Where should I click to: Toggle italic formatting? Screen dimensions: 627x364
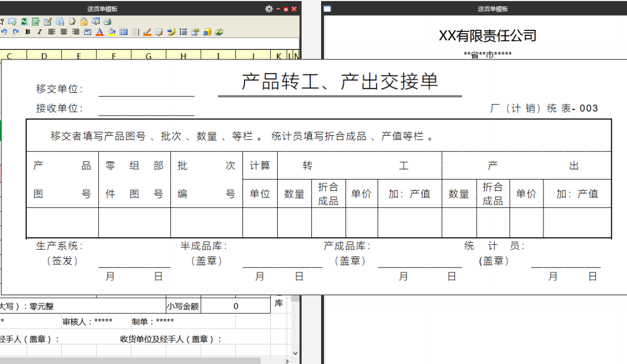click(39, 31)
